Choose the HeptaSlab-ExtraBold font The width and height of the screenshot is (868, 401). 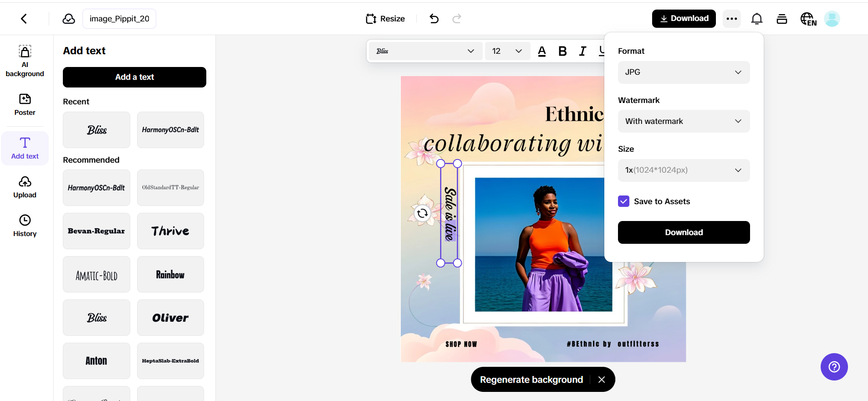[x=170, y=361]
